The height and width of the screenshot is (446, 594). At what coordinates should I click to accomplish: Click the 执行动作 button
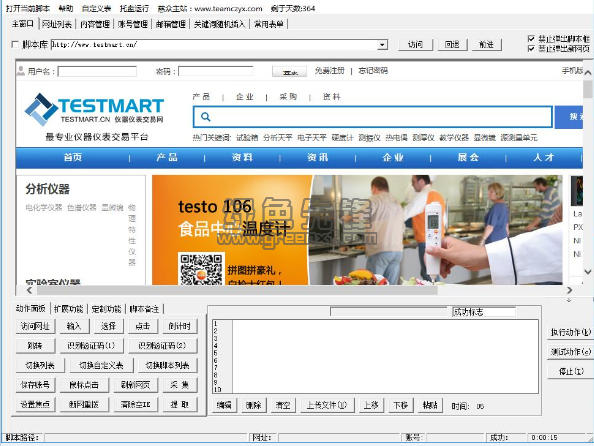pyautogui.click(x=571, y=332)
